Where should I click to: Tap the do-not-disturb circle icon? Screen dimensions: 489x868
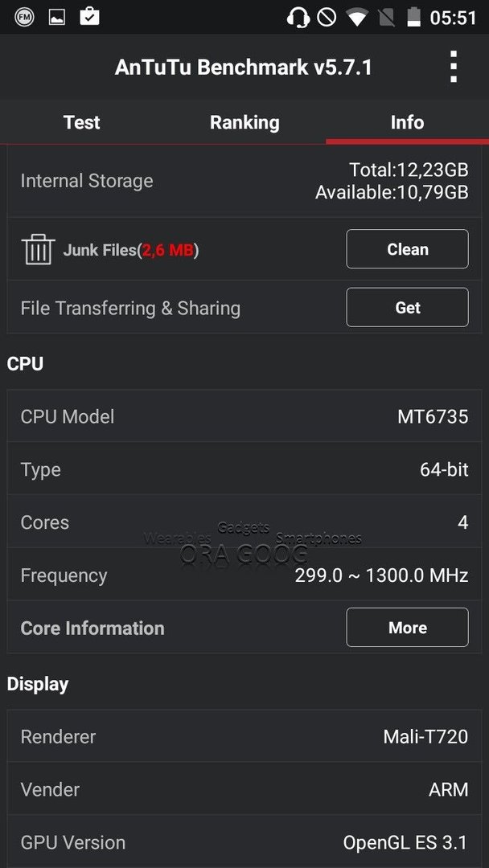tap(327, 17)
